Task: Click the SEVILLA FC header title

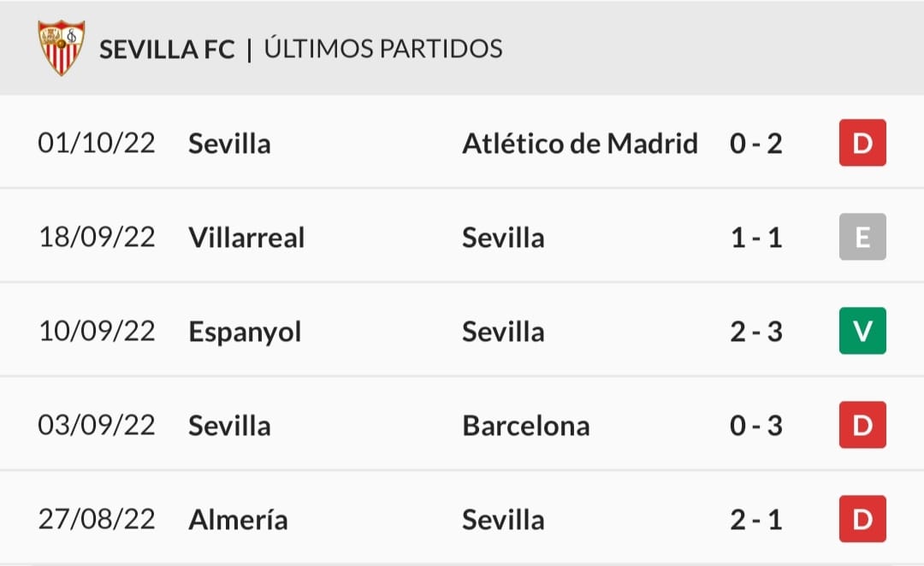Action: click(x=167, y=50)
